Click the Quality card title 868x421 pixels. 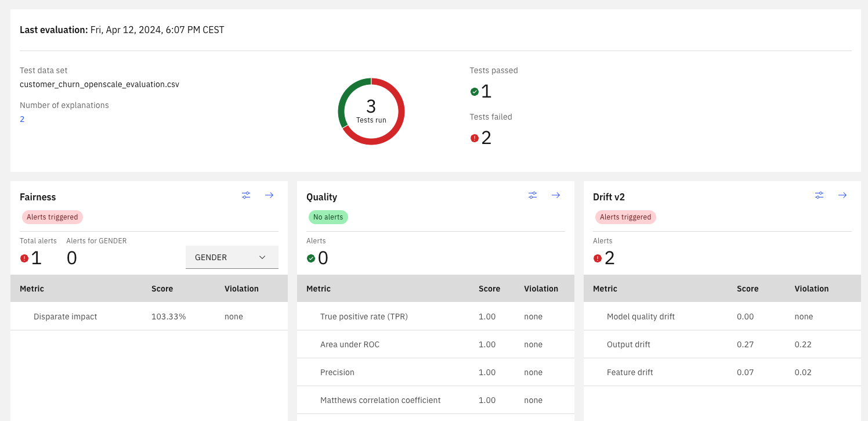coord(321,197)
